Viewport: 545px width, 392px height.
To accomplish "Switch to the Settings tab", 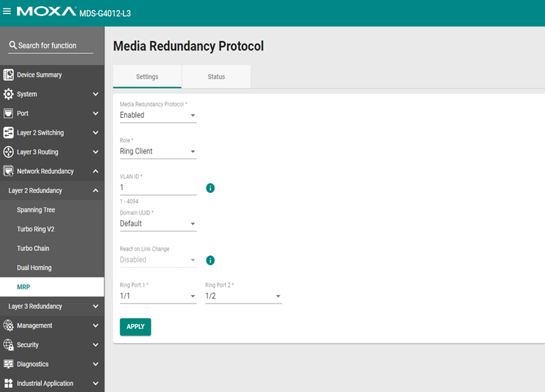I will click(x=147, y=76).
